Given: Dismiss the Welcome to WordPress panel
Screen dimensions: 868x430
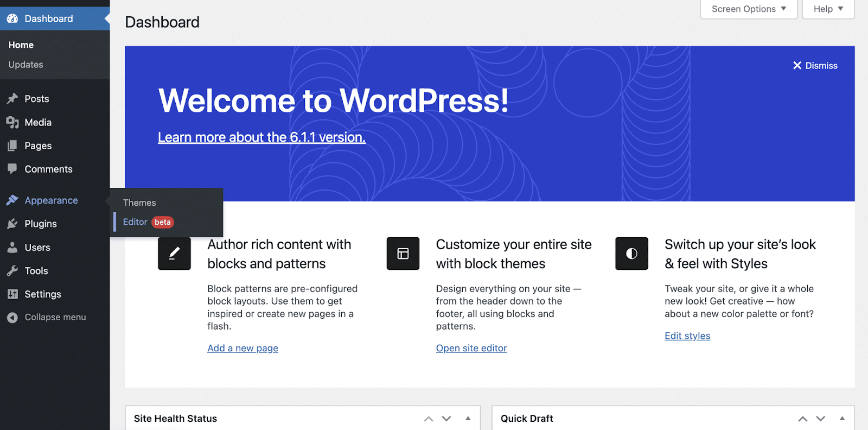Looking at the screenshot, I should 815,66.
